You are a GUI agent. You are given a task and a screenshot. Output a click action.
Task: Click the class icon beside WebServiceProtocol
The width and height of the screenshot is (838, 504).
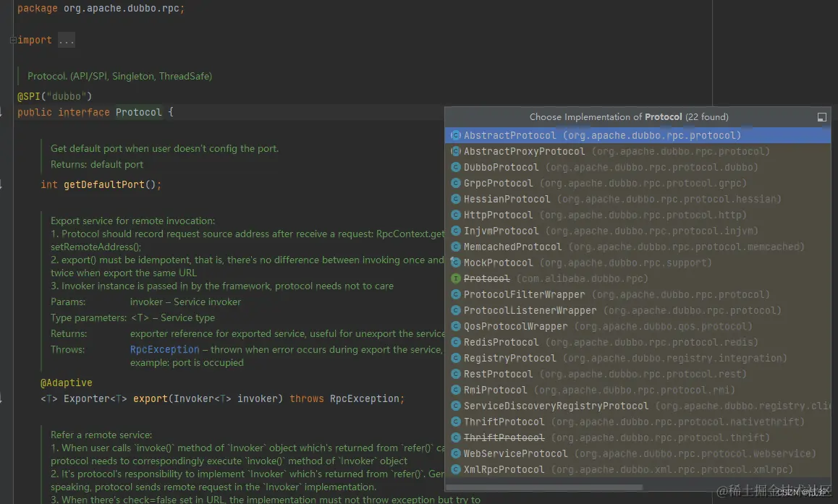(456, 453)
